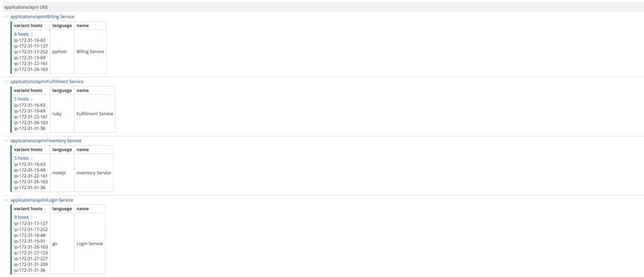This screenshot has height=277, width=644.
Task: Open the applications/apm/Login Service link
Action: coord(42,200)
